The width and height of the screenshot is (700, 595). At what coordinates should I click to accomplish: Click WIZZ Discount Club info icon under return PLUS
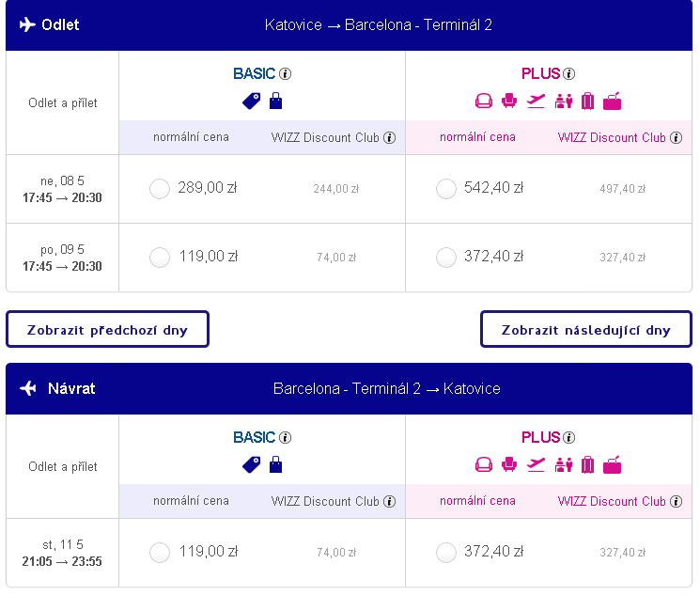[x=676, y=501]
